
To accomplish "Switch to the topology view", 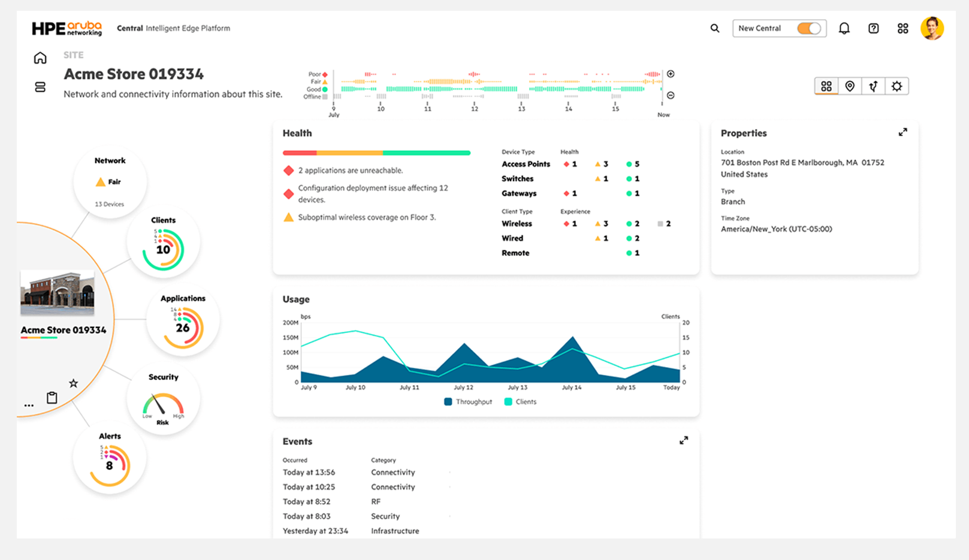I will pos(873,86).
